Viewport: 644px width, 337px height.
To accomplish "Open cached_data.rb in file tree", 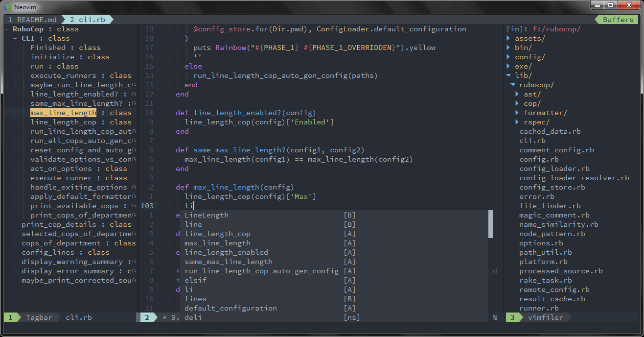I will (x=550, y=131).
